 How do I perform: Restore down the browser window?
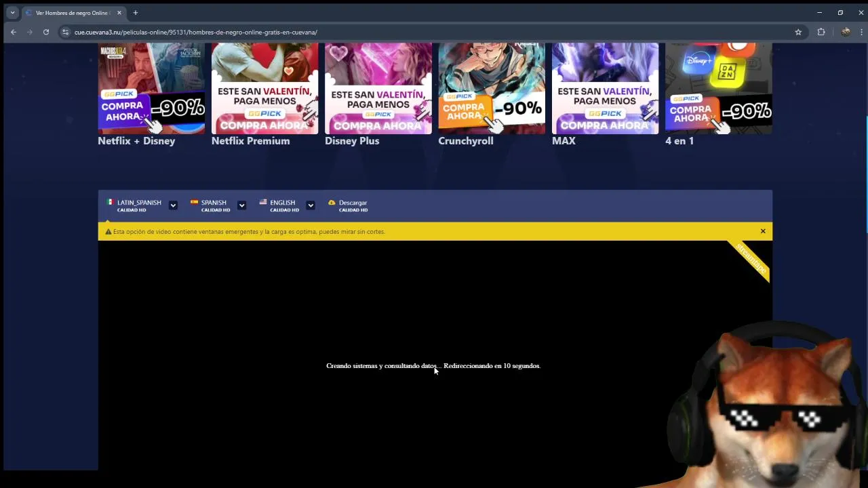(x=840, y=12)
